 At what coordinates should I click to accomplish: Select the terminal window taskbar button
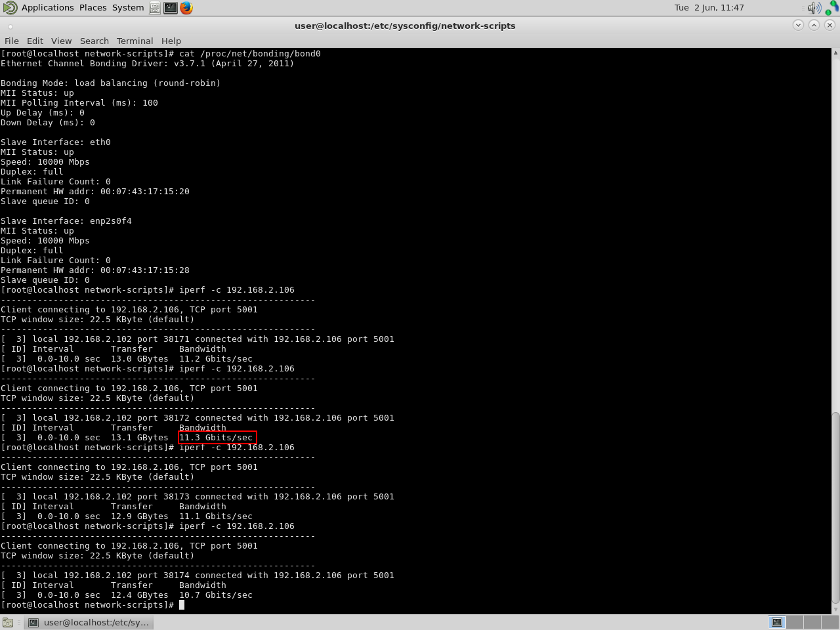[x=89, y=622]
